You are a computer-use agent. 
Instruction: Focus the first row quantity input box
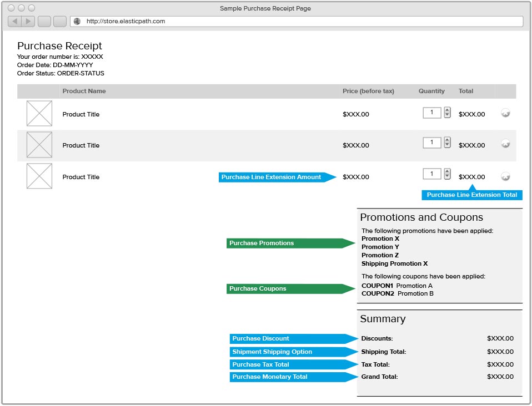pyautogui.click(x=432, y=113)
